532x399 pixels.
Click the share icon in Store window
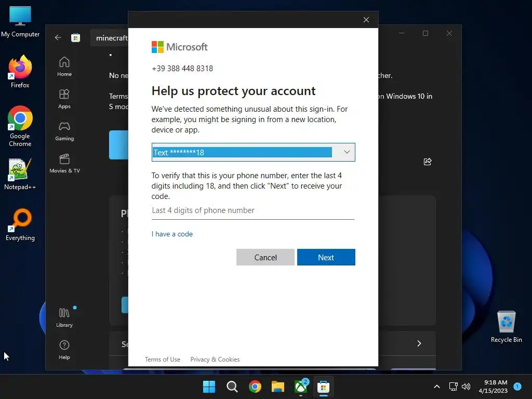coord(428,162)
